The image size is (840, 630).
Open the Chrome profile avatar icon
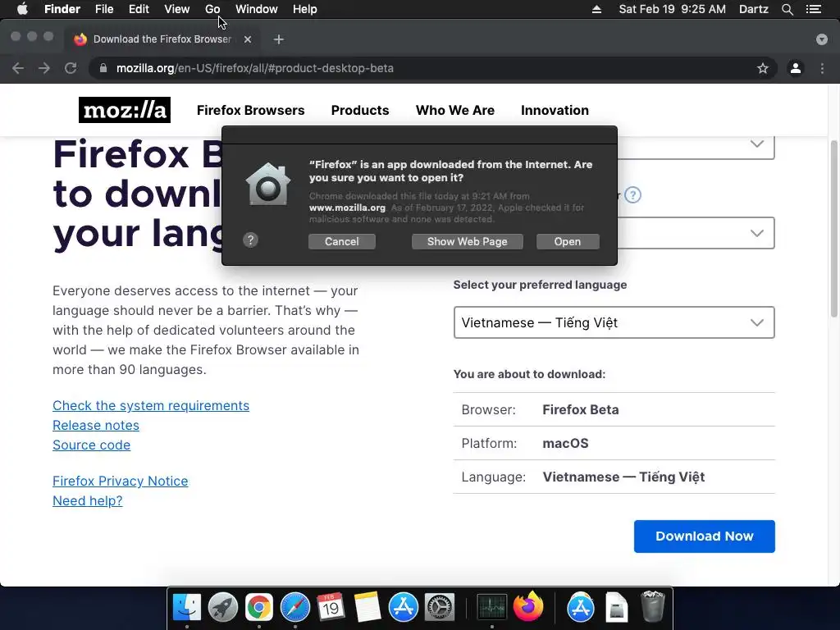click(x=796, y=68)
